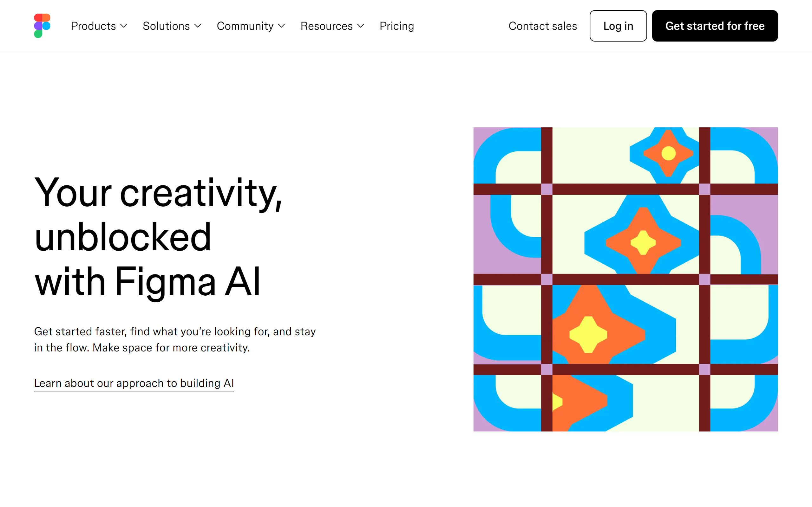Expand the Resources dropdown
This screenshot has width=812, height=507.
pos(331,26)
